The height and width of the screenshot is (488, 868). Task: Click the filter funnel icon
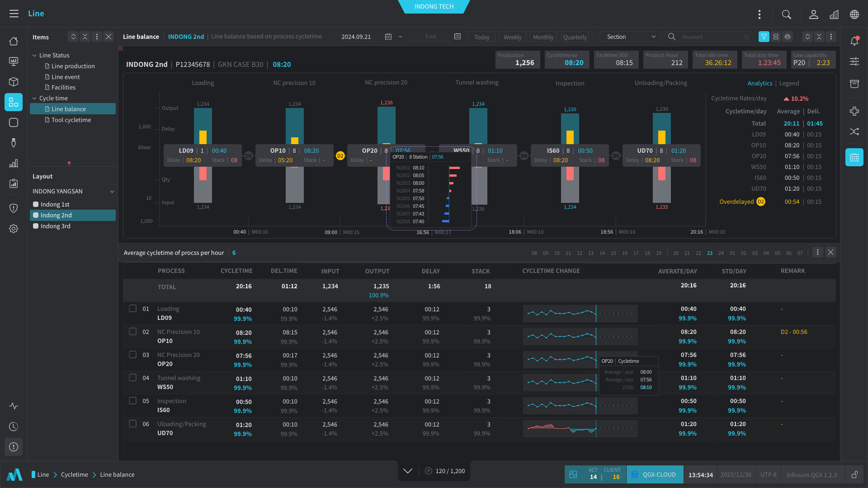[x=764, y=37]
